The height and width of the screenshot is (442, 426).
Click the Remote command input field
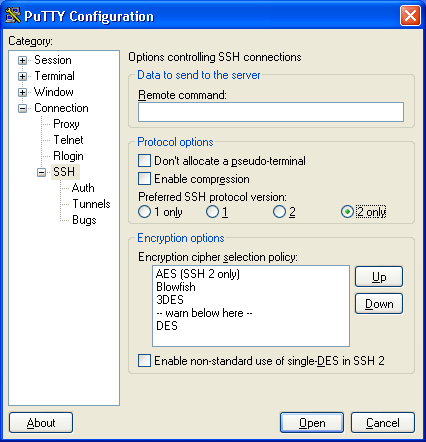click(x=271, y=112)
